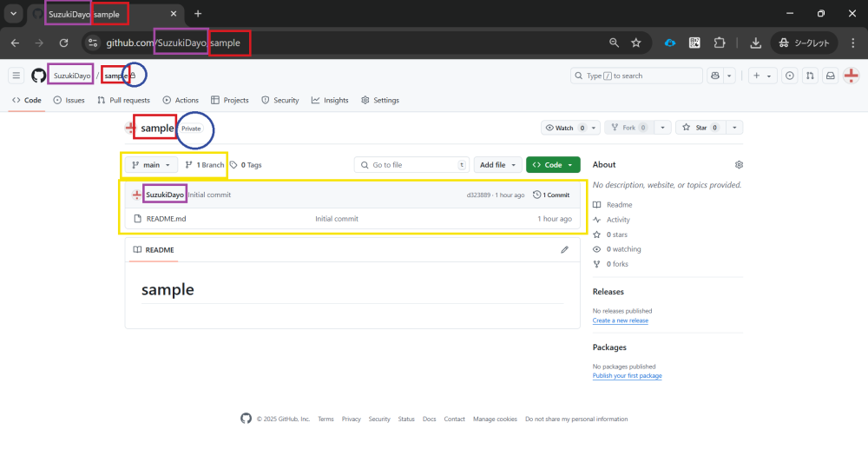868x456 pixels.
Task: Bookmark this page with the star icon
Action: [x=636, y=43]
